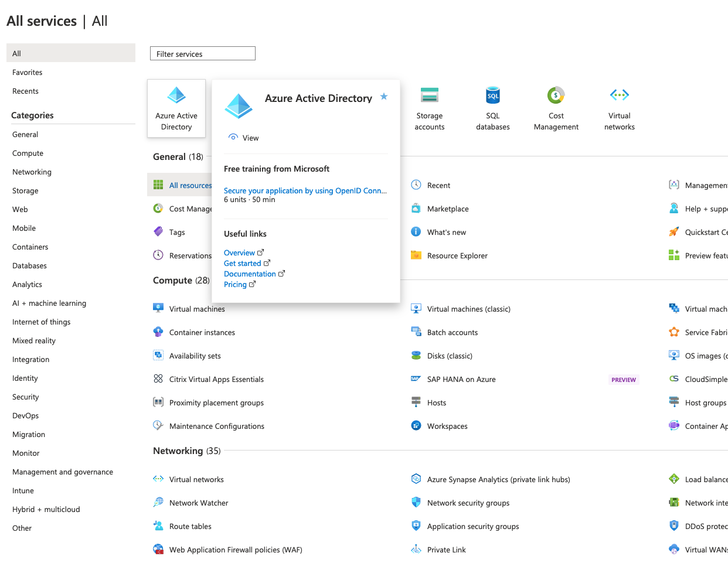
Task: Click the All resources grid icon
Action: tap(158, 185)
